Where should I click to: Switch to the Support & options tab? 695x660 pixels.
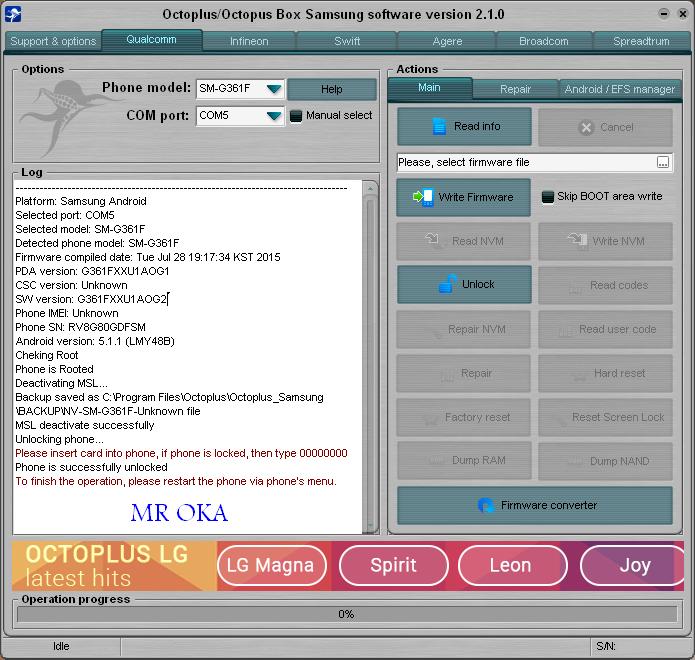tap(53, 41)
